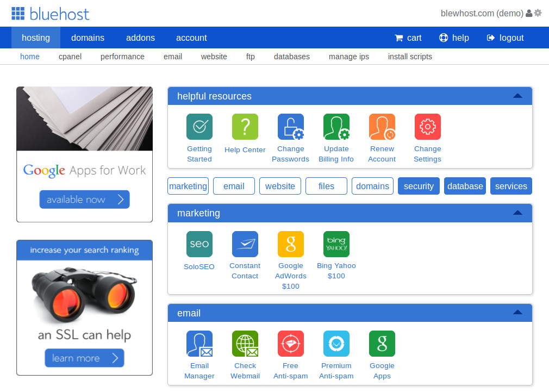Toggle the email section filter
Screen dimensions: 549x392
(x=234, y=186)
